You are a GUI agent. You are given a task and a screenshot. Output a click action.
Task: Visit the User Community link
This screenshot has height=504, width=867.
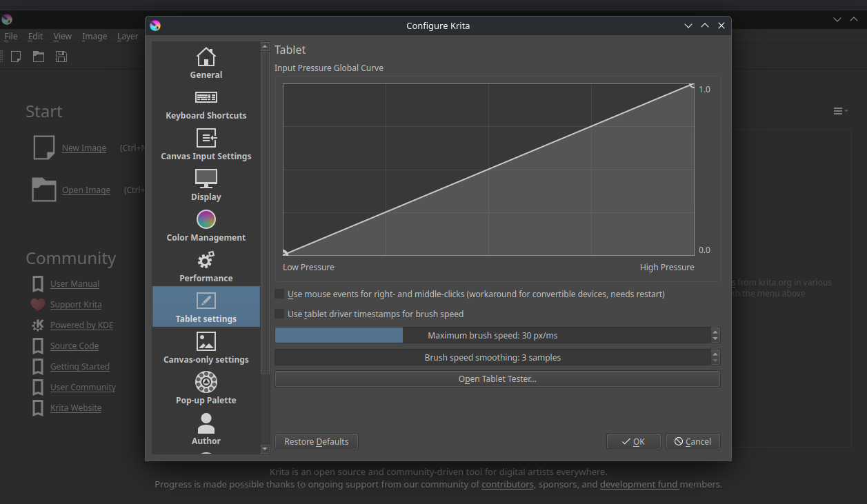tap(83, 387)
